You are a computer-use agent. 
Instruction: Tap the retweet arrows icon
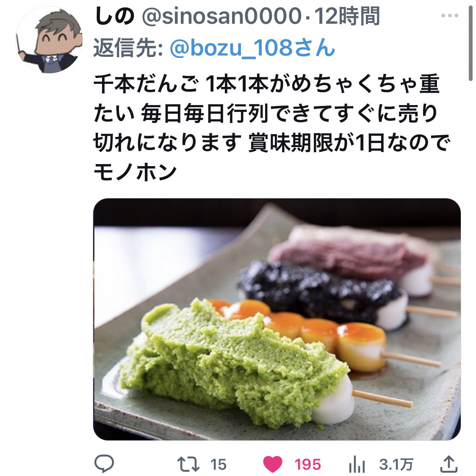[188, 464]
